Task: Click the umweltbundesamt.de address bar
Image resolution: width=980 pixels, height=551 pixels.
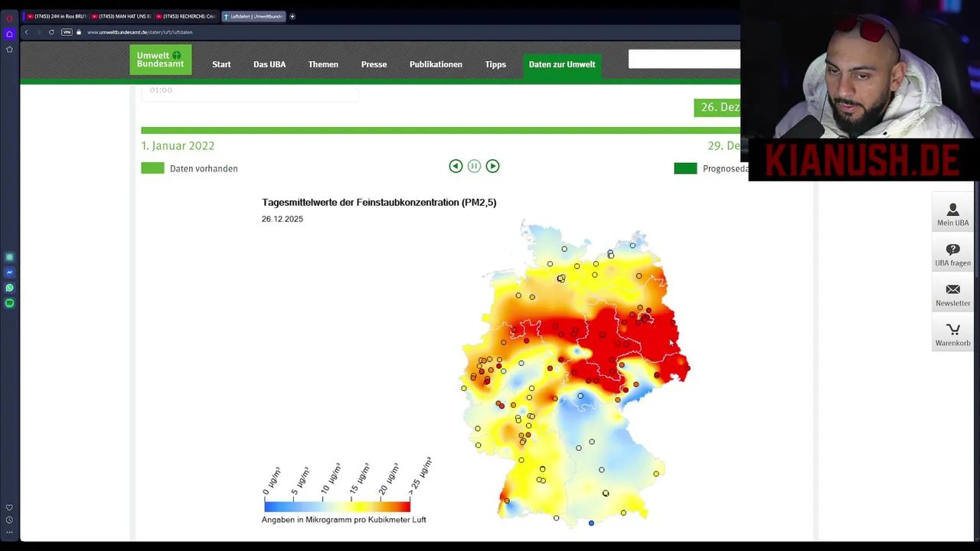Action: (x=140, y=32)
